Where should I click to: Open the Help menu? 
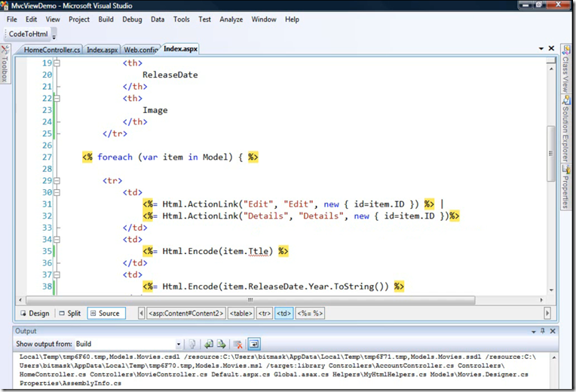[x=292, y=20]
